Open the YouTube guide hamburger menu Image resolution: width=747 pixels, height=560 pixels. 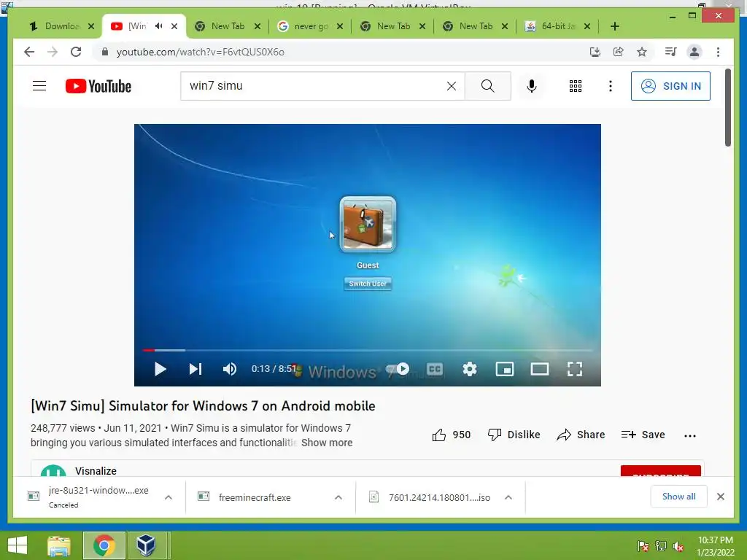39,86
